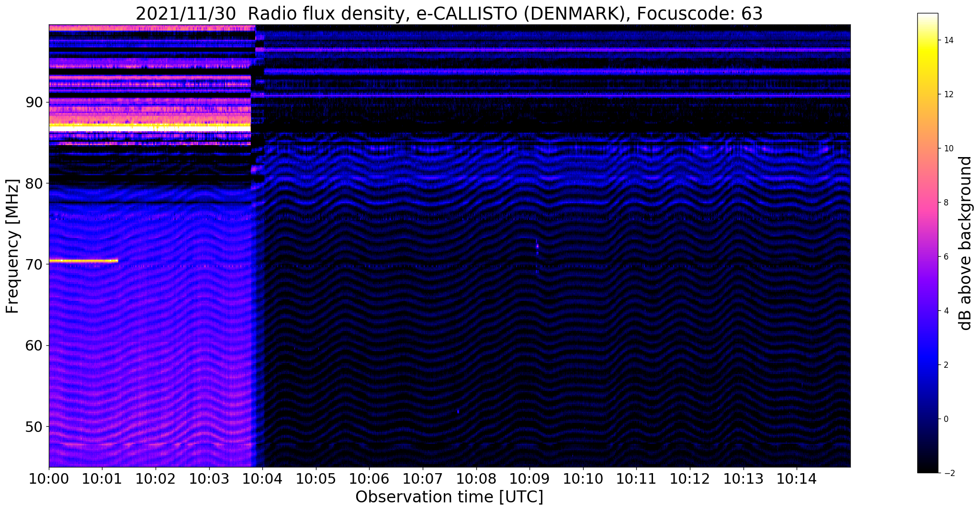
Task: Click the 10:04 time tick label
Action: point(262,479)
